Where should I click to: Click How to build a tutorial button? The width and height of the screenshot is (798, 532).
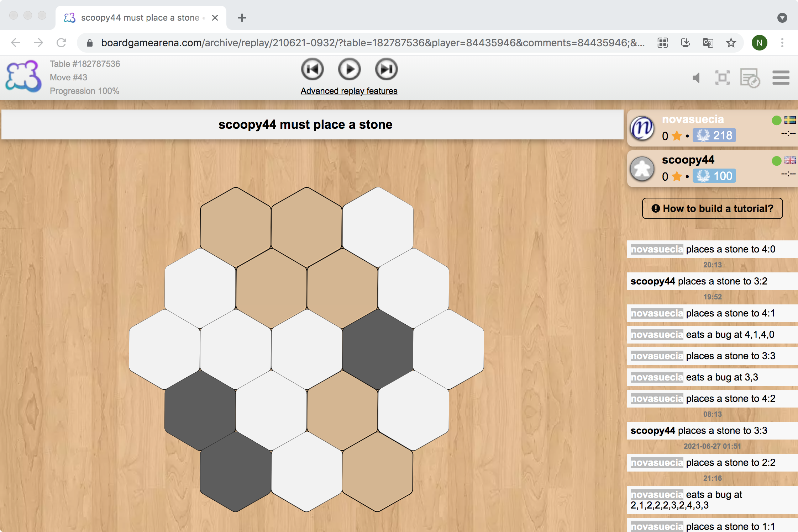tap(712, 208)
